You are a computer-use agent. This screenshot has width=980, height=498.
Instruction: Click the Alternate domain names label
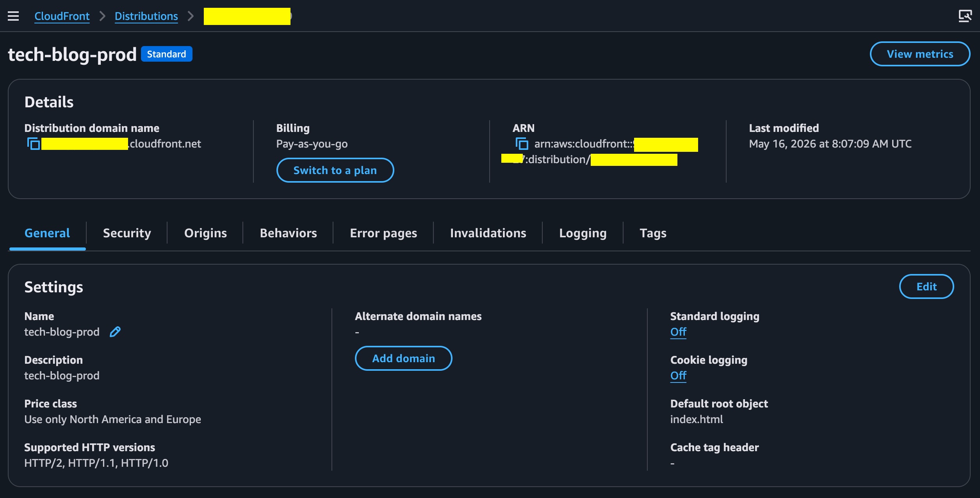pos(418,316)
